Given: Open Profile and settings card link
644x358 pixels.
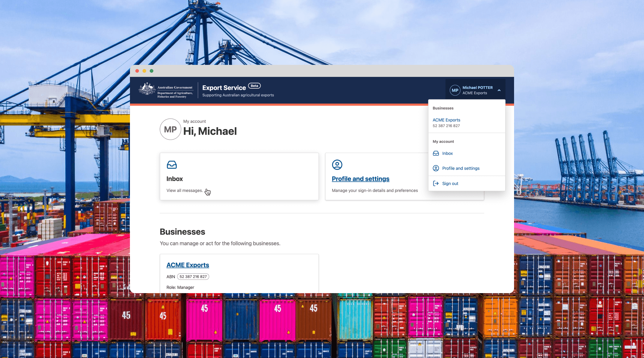Looking at the screenshot, I should [x=360, y=179].
